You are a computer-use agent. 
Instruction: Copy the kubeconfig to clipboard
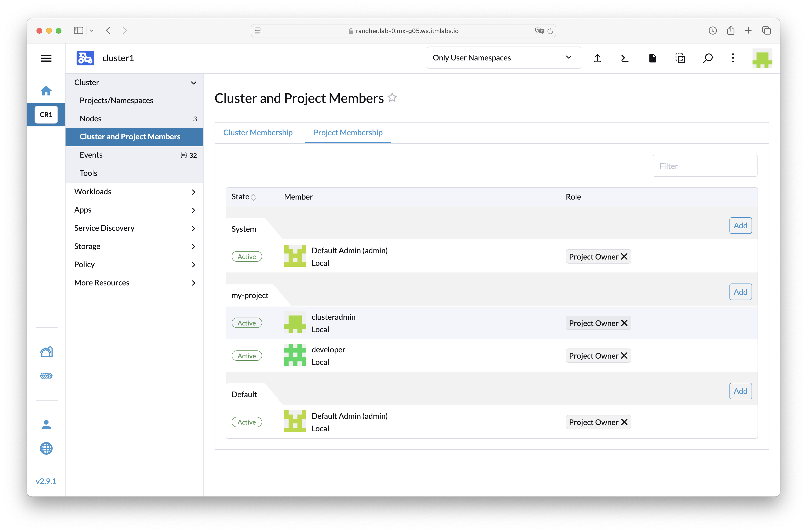pyautogui.click(x=680, y=58)
